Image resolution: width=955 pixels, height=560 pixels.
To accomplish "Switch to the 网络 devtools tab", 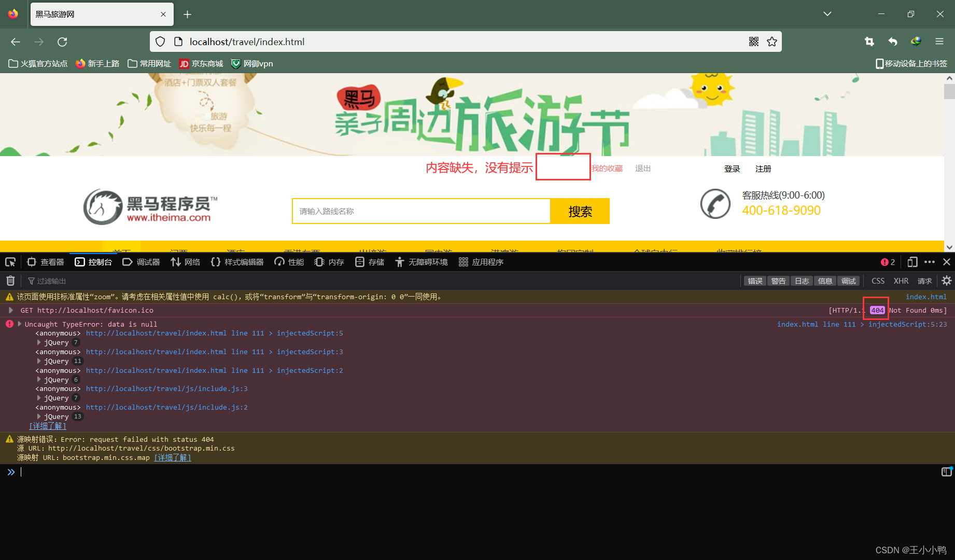I will coord(186,262).
